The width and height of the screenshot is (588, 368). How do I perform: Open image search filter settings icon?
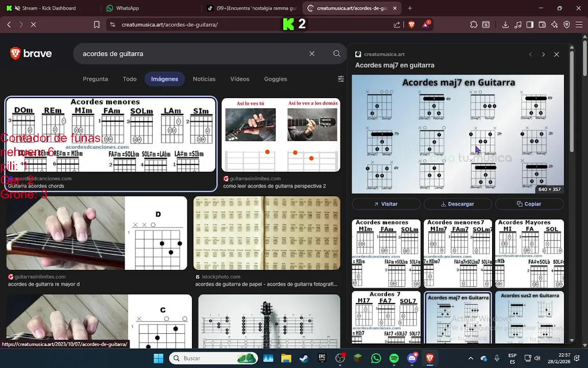(x=340, y=79)
